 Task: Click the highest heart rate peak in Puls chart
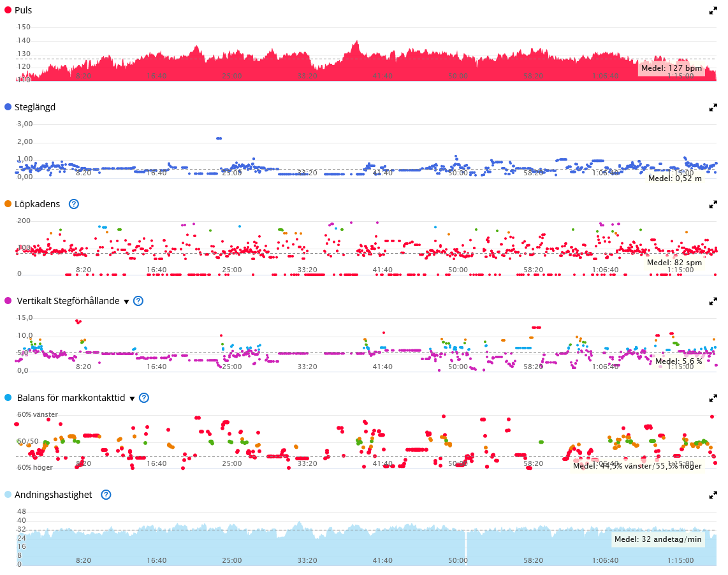[x=356, y=42]
